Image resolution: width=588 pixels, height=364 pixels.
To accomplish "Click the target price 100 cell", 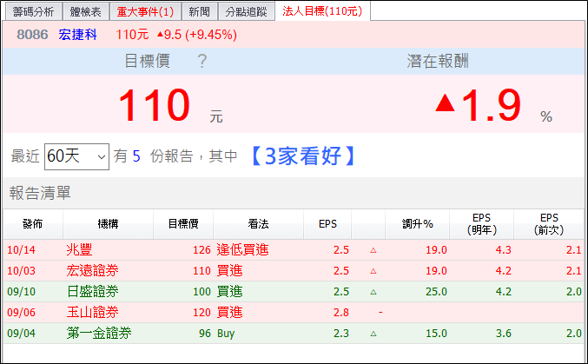I will coord(202,292).
